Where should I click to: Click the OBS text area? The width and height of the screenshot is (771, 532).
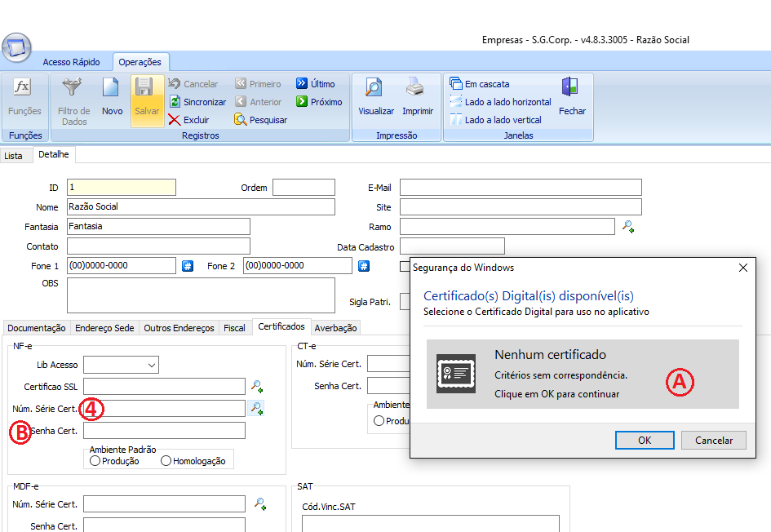[201, 295]
